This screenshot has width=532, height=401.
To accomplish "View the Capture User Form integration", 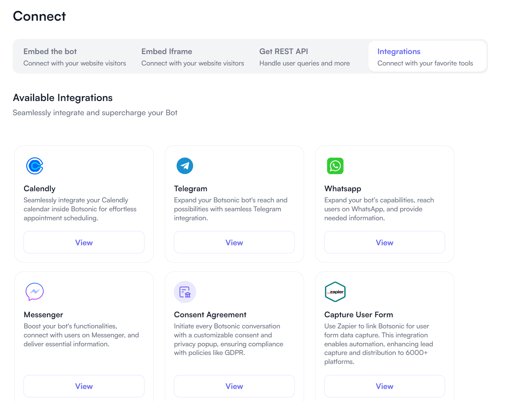I will pyautogui.click(x=384, y=386).
